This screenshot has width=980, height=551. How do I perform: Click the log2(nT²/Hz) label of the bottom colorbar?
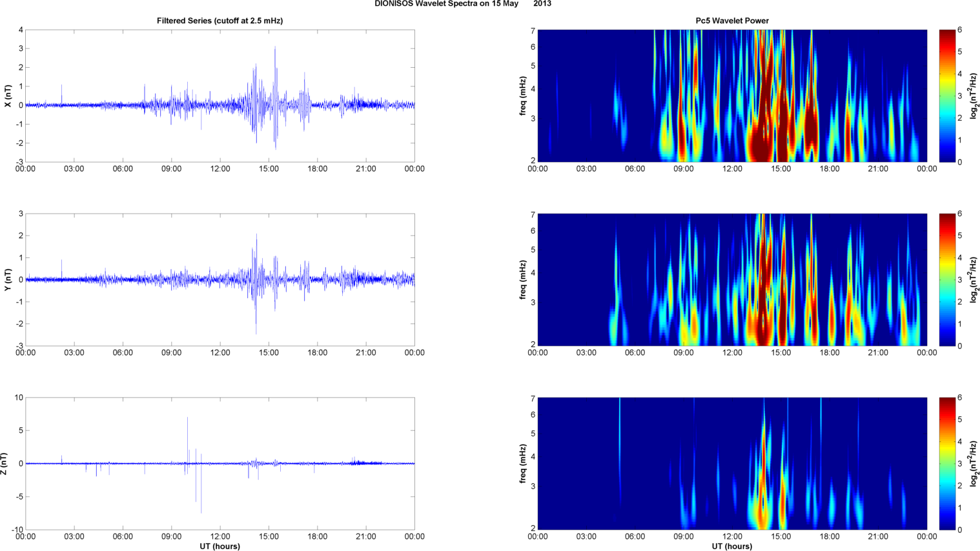974,464
